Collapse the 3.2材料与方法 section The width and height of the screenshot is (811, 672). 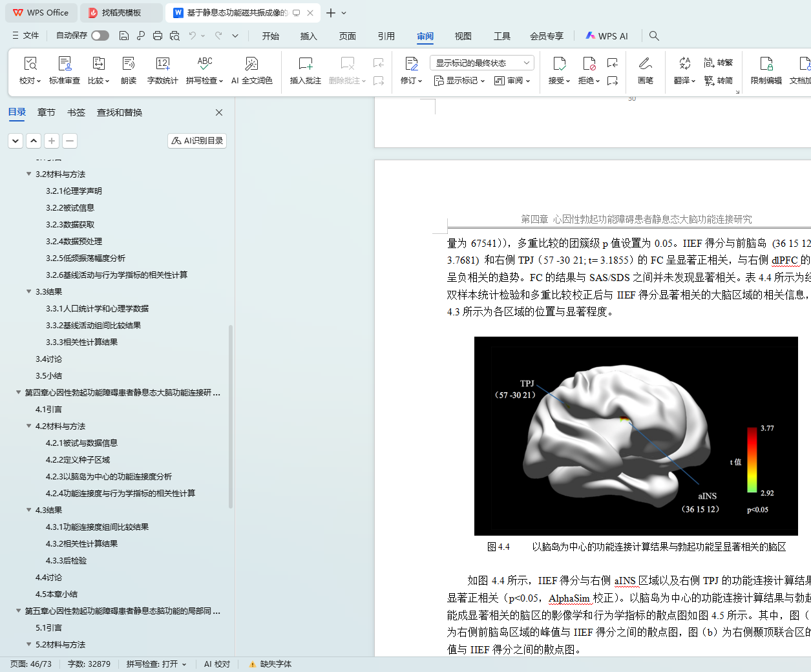(x=28, y=174)
